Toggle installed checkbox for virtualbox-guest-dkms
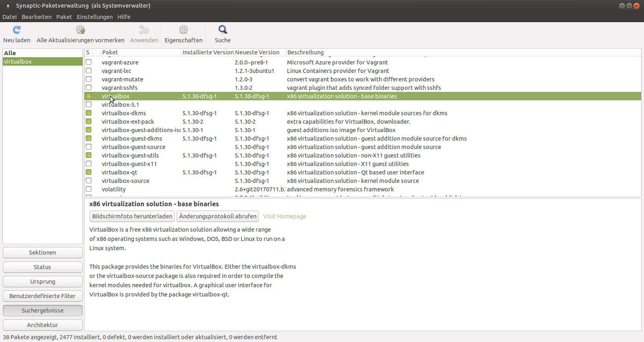The image size is (644, 342). point(89,138)
